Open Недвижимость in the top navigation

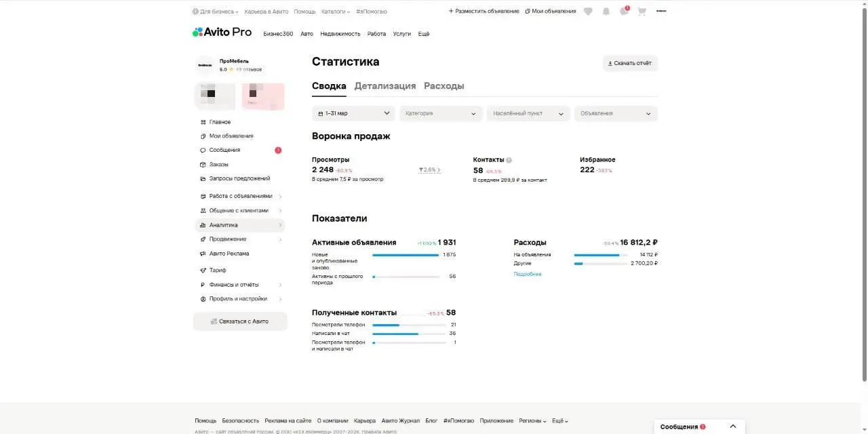[340, 34]
